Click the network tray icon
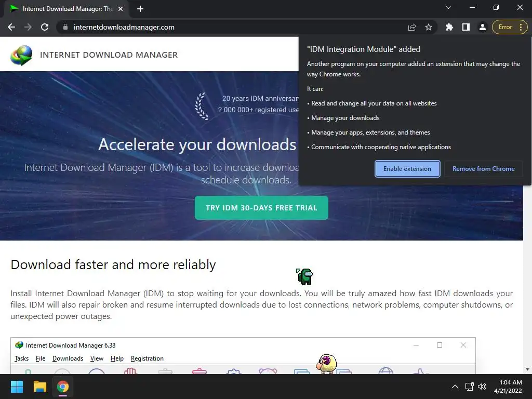Image resolution: width=532 pixels, height=399 pixels. point(469,387)
